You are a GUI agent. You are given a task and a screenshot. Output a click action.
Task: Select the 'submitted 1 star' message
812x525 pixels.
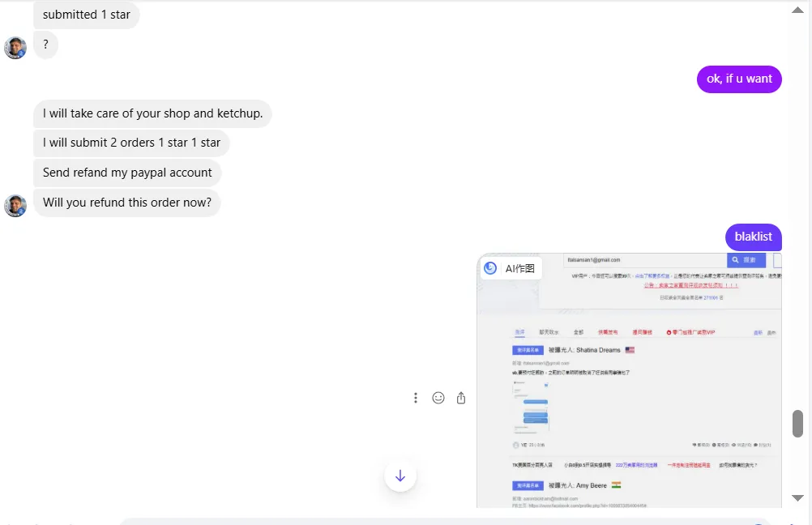coord(87,15)
